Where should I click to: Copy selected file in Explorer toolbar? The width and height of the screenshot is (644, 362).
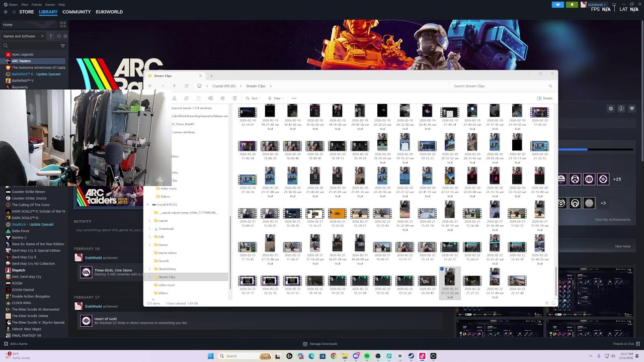pyautogui.click(x=186, y=99)
